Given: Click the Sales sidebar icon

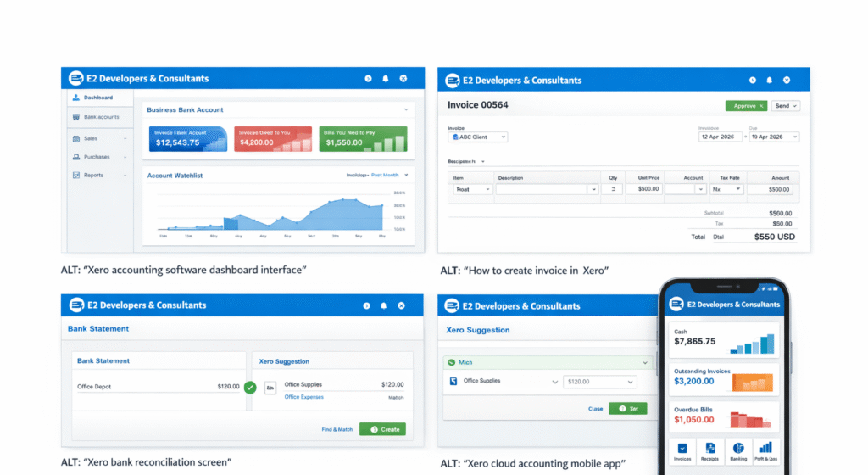Looking at the screenshot, I should tap(75, 138).
